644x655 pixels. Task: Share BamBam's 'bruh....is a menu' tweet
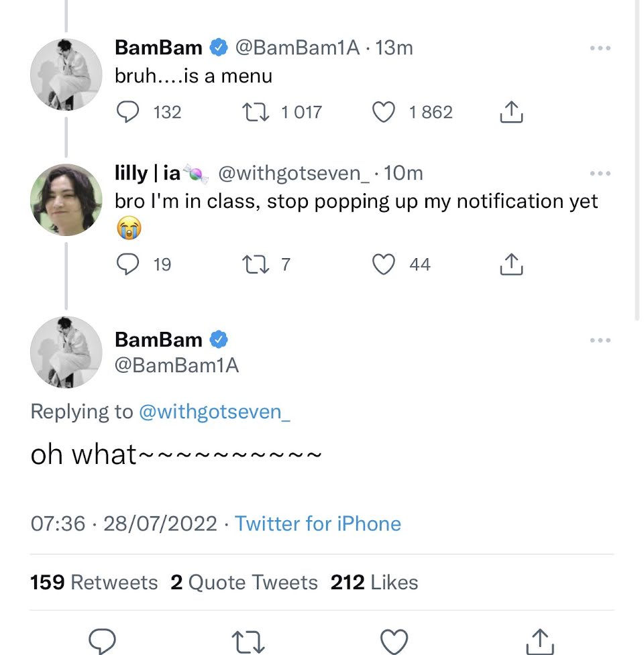coord(511,111)
